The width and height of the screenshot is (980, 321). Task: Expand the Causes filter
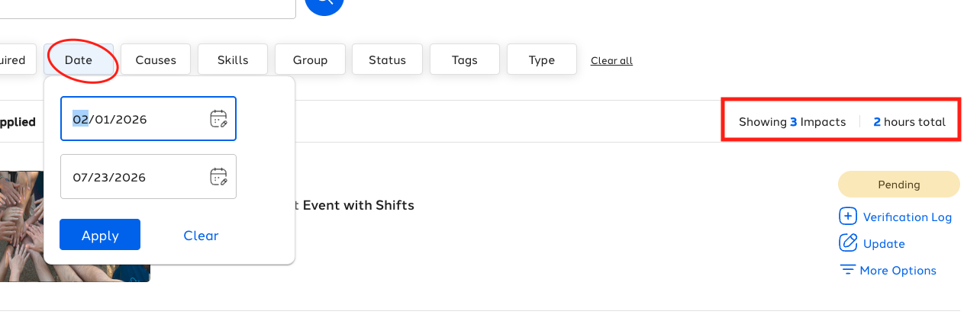[156, 59]
